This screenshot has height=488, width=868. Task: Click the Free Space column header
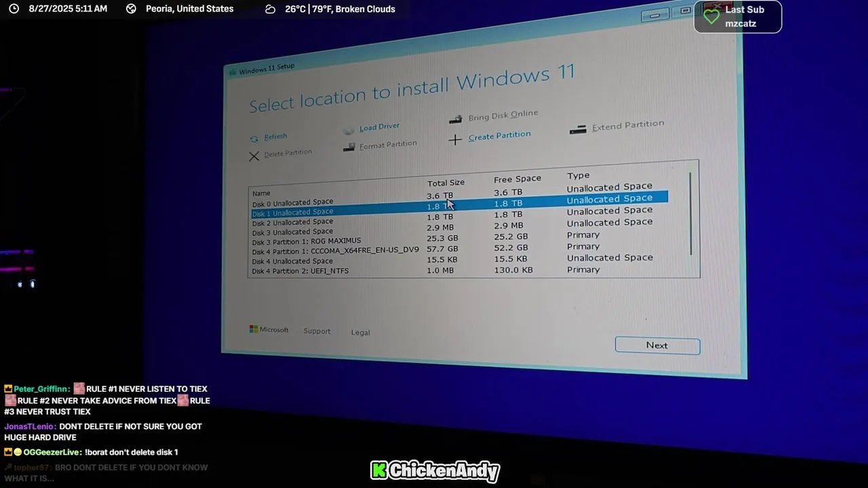[x=517, y=179]
